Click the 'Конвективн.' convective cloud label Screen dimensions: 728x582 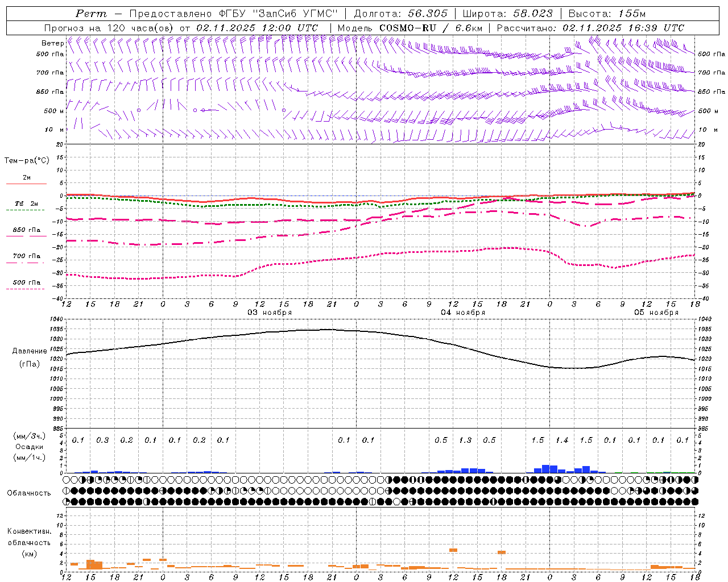[29, 531]
